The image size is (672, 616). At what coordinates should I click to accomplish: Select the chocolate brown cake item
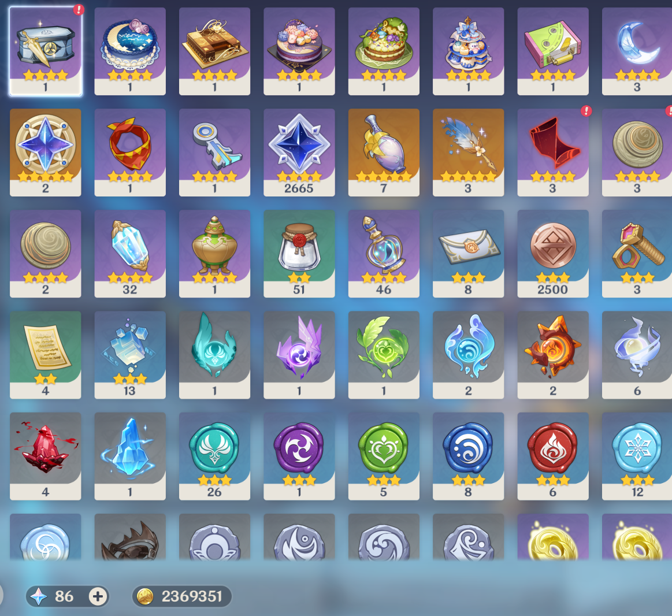215,51
